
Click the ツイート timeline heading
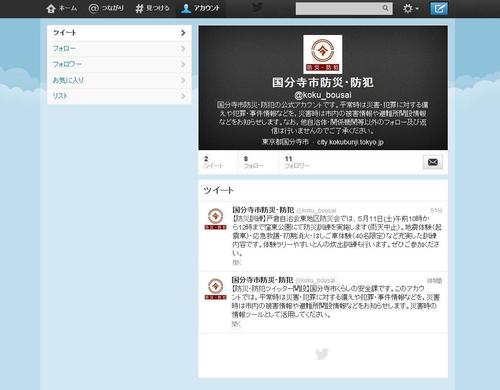[219, 190]
